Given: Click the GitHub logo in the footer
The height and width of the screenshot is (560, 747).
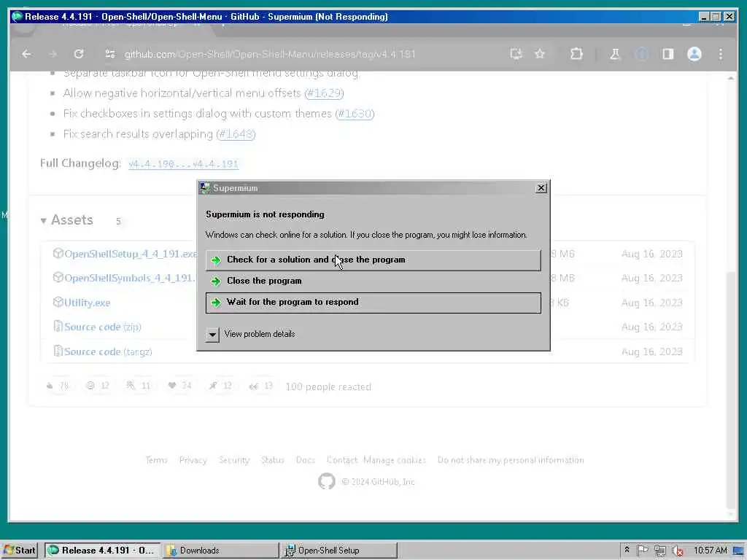Looking at the screenshot, I should (x=327, y=481).
